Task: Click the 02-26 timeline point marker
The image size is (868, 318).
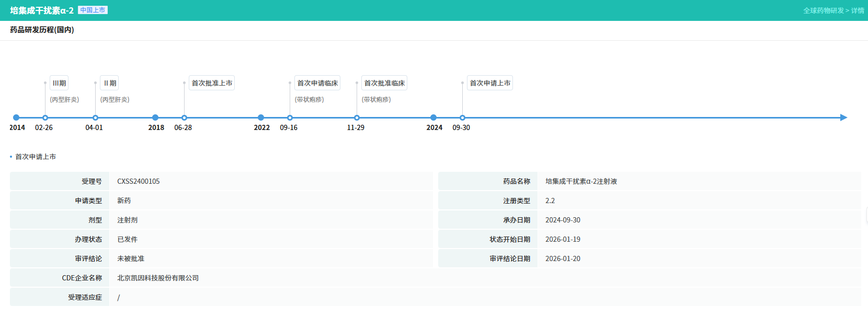Action: coord(45,117)
